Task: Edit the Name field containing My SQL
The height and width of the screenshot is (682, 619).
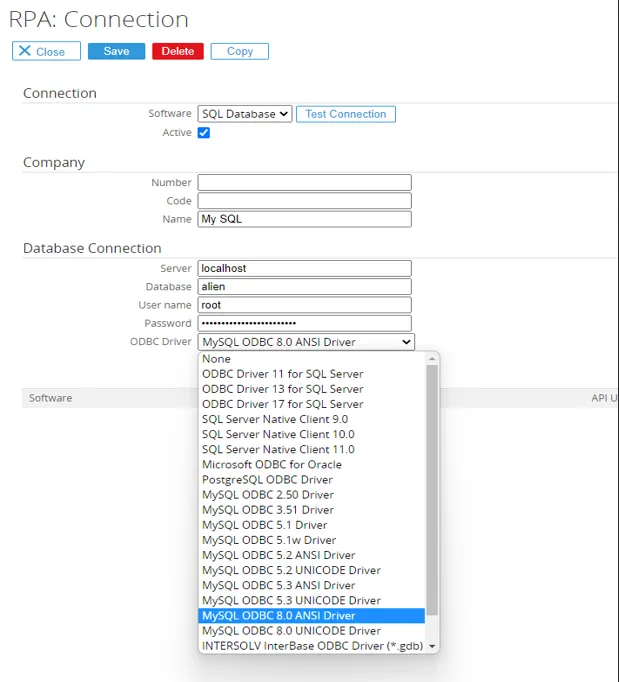Action: (304, 219)
